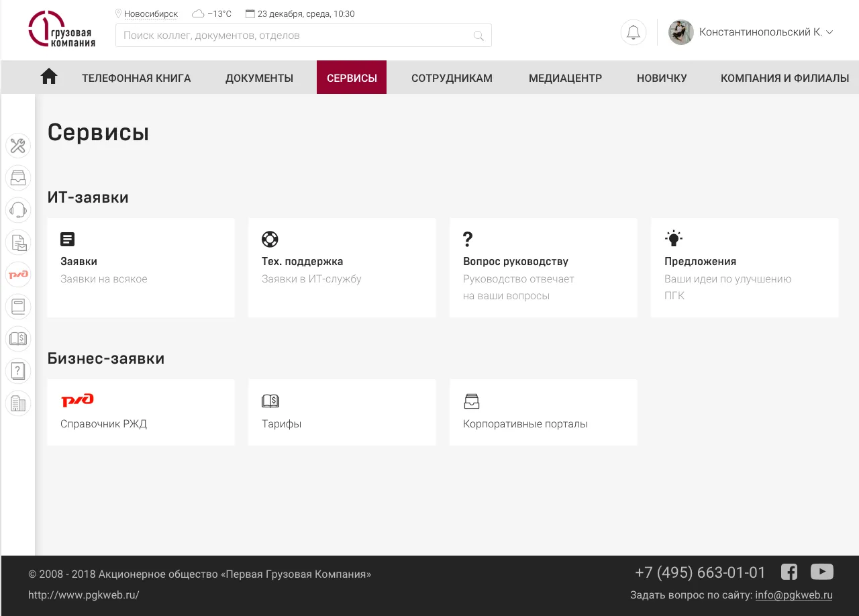The width and height of the screenshot is (859, 616).
Task: Click the list icon on Заявки card
Action: tap(68, 239)
